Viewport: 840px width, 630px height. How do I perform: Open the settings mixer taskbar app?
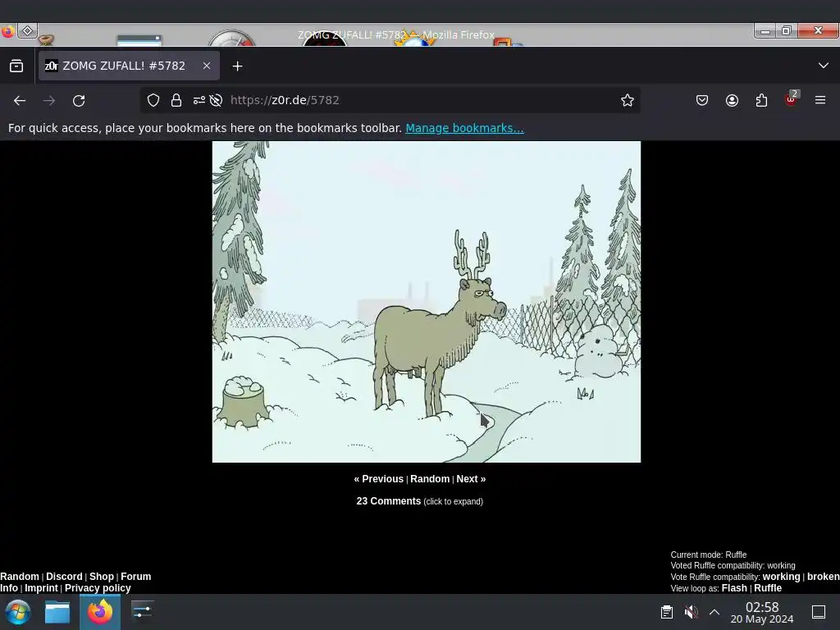coord(143,612)
